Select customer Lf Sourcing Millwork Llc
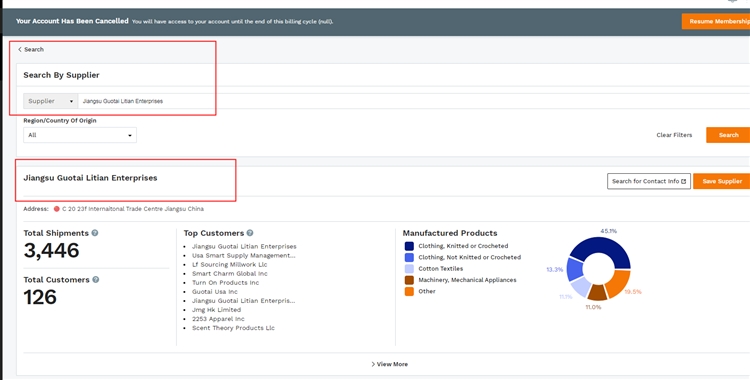This screenshot has width=750, height=380. click(x=230, y=264)
